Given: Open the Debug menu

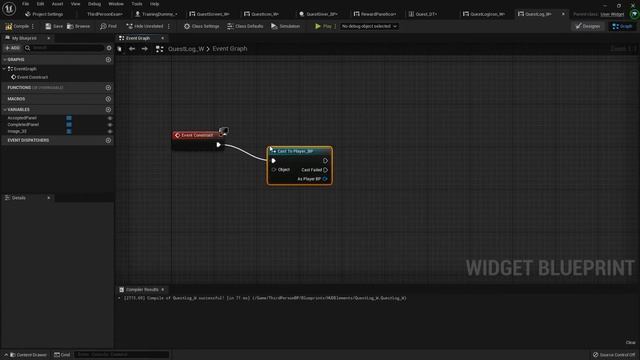Looking at the screenshot, I should (94, 4).
